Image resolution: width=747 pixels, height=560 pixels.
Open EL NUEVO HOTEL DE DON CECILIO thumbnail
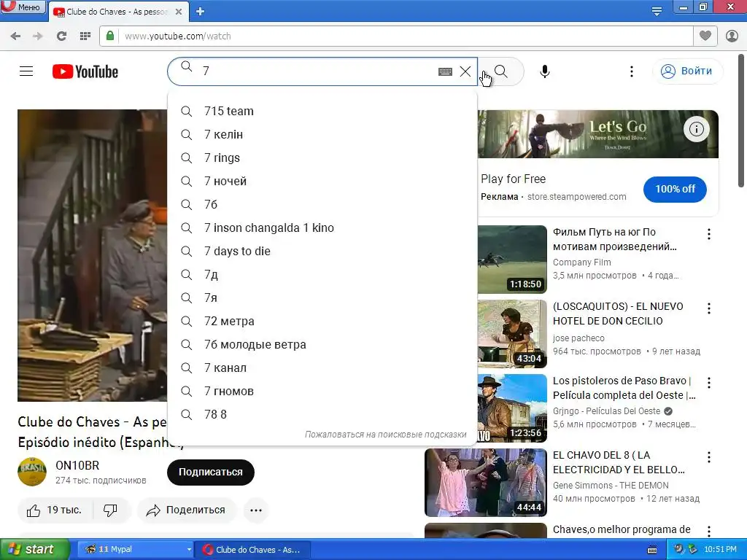tap(512, 333)
